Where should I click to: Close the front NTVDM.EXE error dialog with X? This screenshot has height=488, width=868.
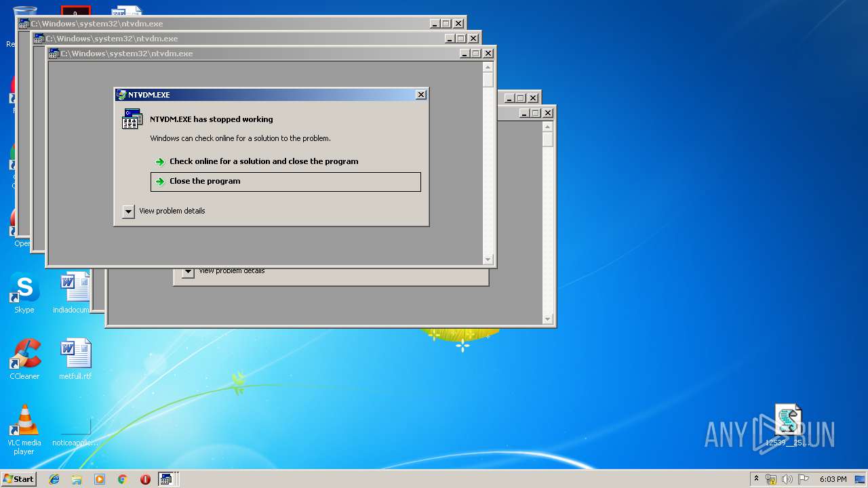tap(421, 95)
